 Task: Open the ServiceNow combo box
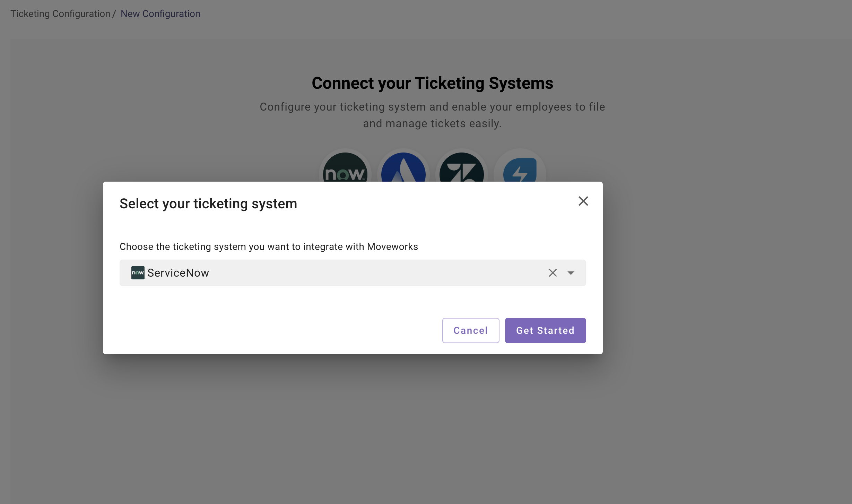pos(347,273)
